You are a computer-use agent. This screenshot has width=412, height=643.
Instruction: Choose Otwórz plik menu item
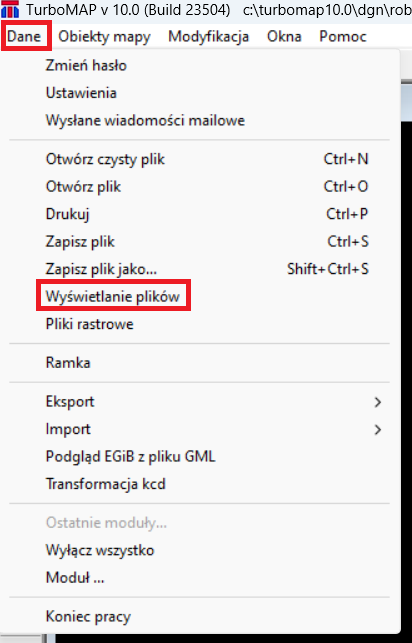pos(200,187)
